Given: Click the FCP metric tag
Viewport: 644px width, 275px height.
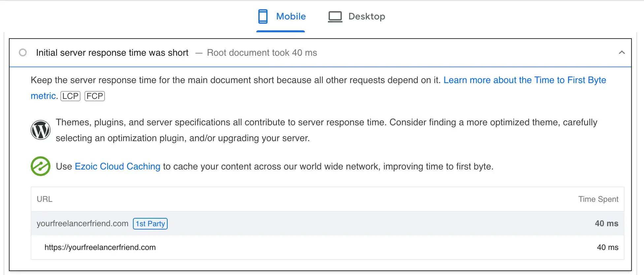Looking at the screenshot, I should tap(95, 96).
